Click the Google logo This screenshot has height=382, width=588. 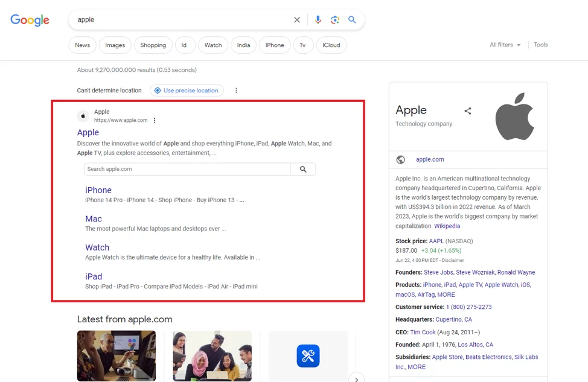(30, 20)
